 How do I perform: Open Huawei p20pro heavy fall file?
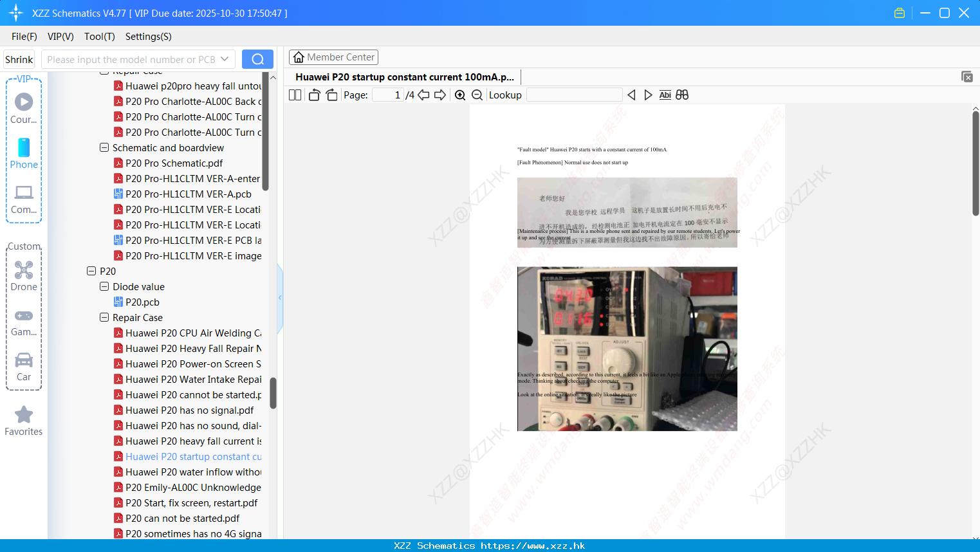[188, 86]
